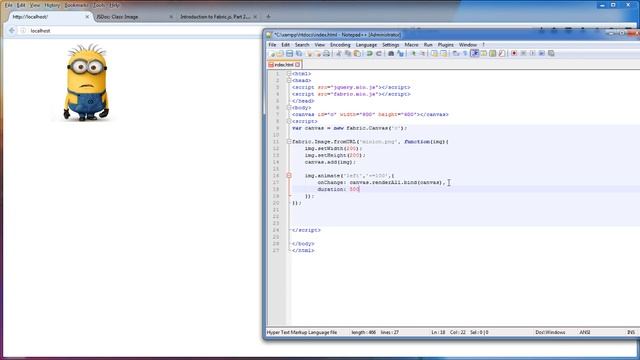This screenshot has height=360, width=640.
Task: Click the duration line in editor
Action: 338,189
